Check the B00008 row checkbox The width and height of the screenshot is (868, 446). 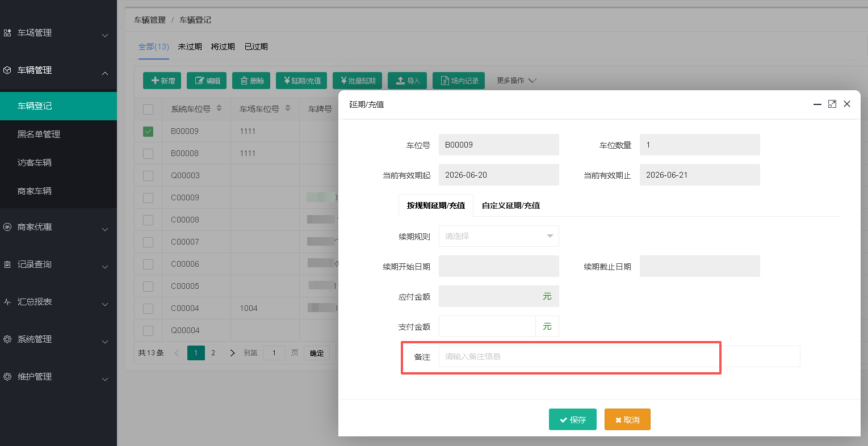[148, 153]
